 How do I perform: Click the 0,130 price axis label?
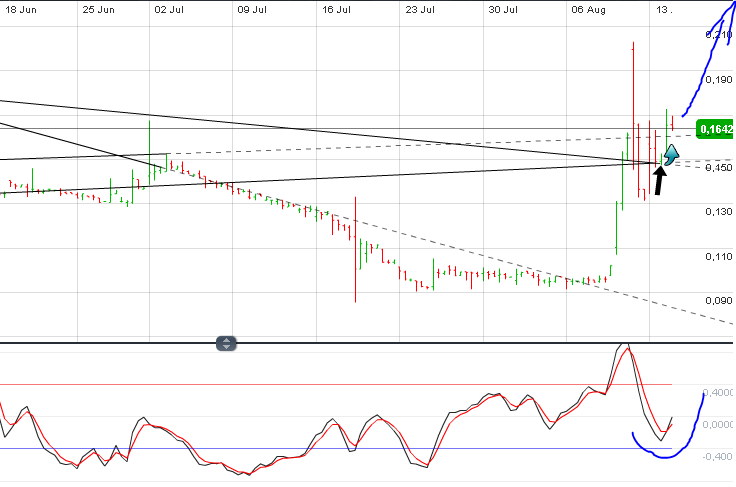(x=719, y=212)
